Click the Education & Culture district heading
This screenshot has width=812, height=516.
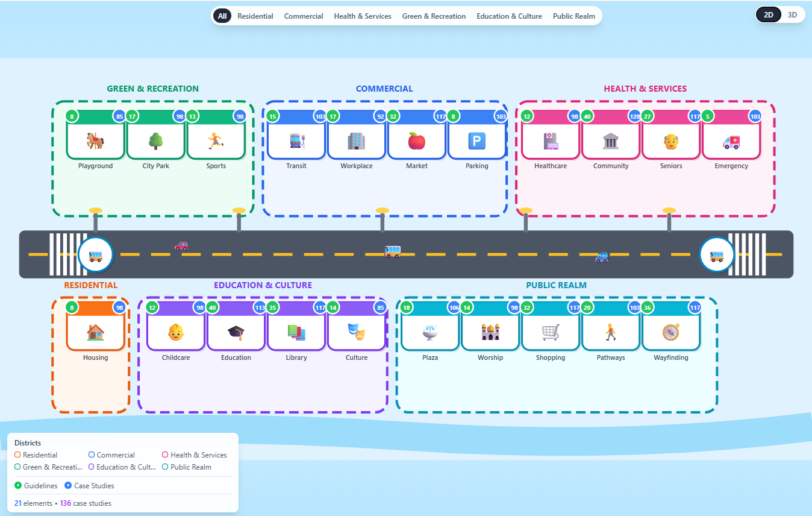click(x=263, y=285)
